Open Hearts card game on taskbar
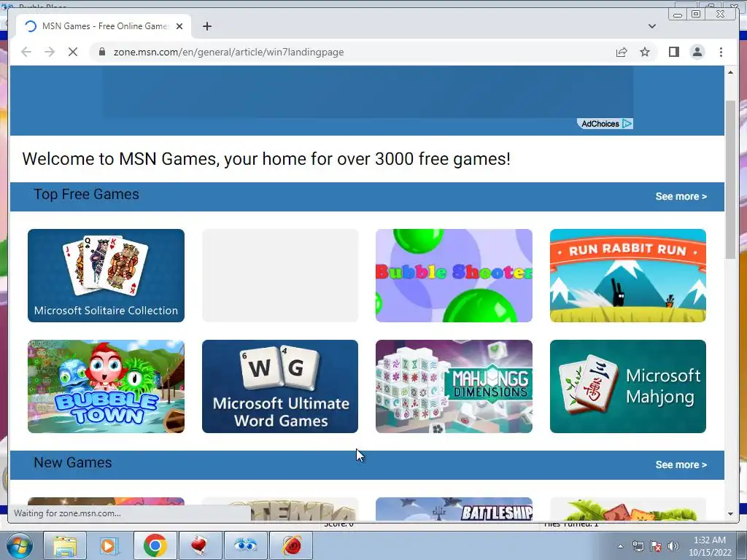The height and width of the screenshot is (560, 747). [200, 545]
